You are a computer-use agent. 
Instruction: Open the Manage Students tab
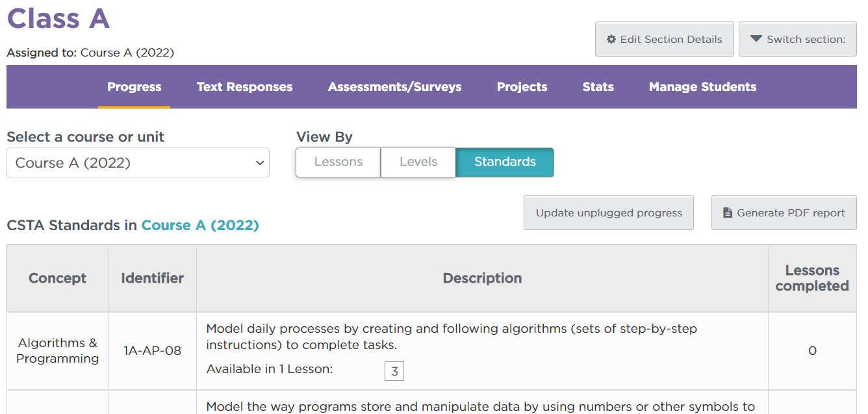pos(702,86)
